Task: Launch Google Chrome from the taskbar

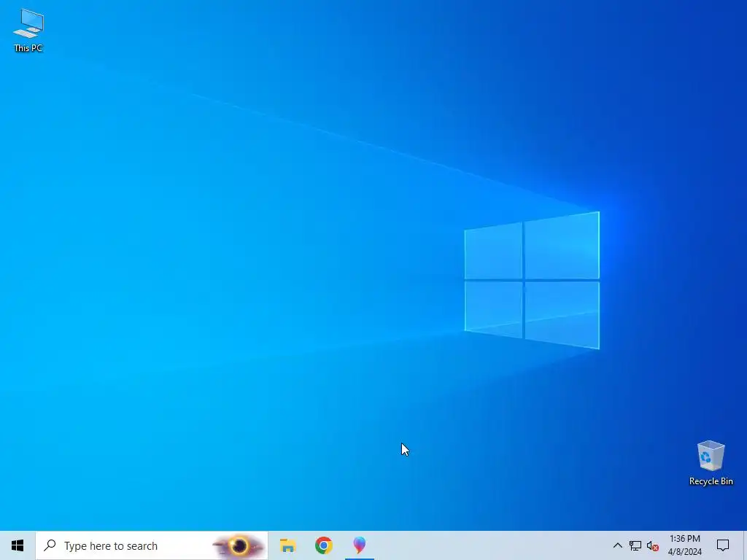Action: (x=323, y=545)
